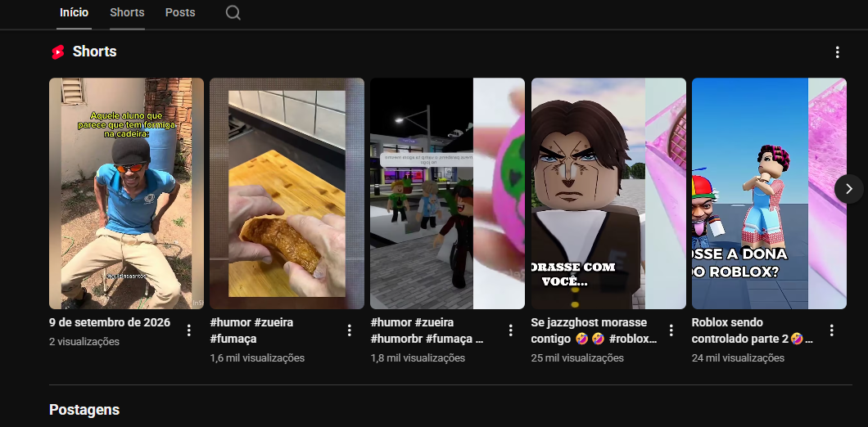Click the red Shorts logo icon

click(x=58, y=52)
